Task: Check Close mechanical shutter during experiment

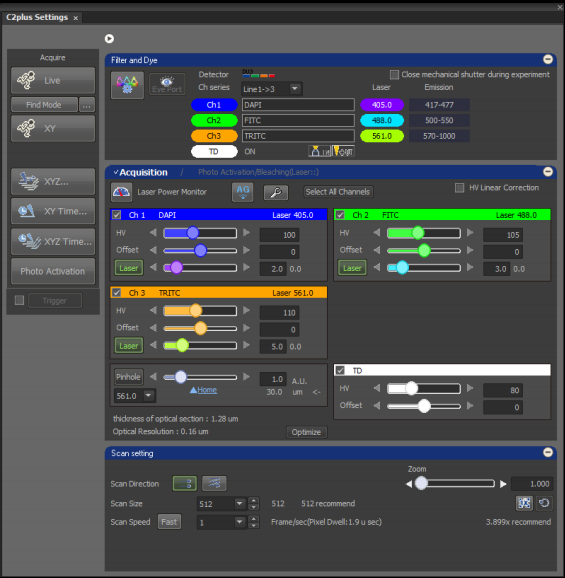Action: coord(394,75)
